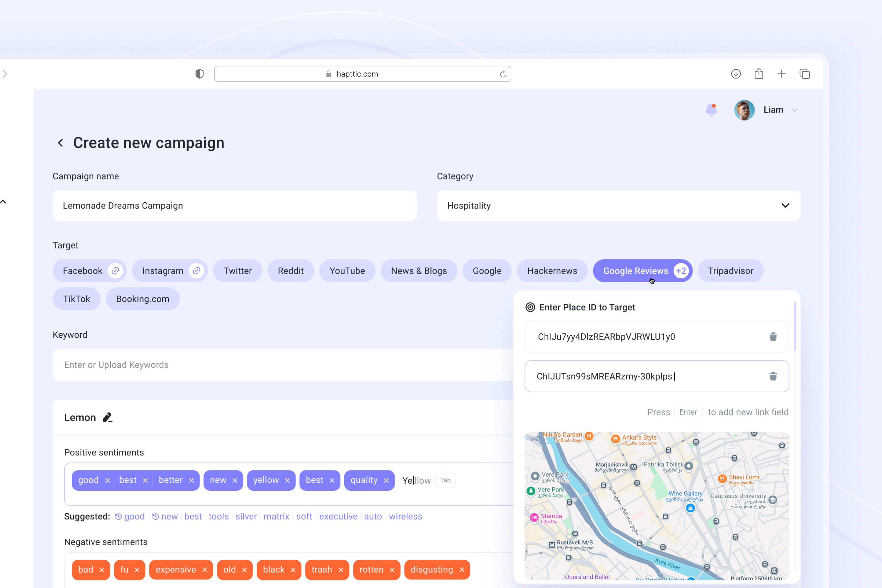
Task: Click the Enter or Upload Keywords field
Action: point(283,365)
